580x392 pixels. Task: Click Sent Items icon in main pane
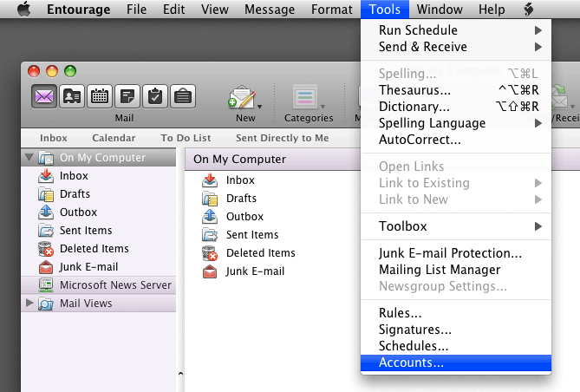[x=210, y=235]
